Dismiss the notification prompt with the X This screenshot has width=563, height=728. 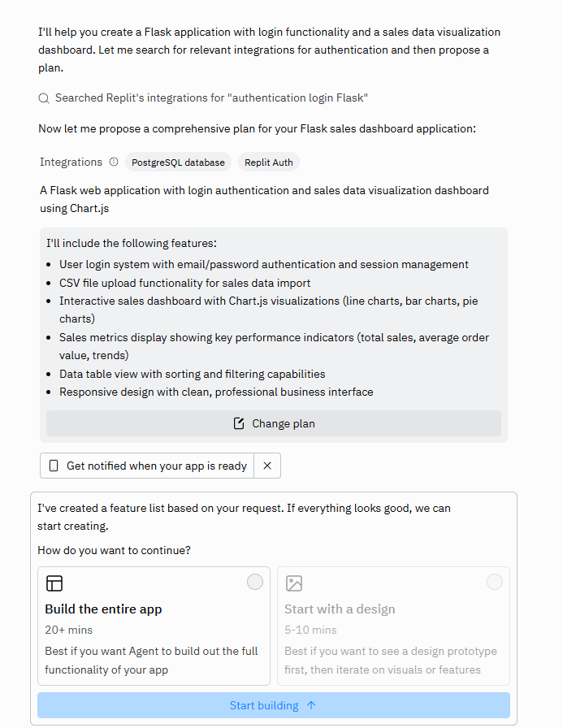tap(267, 466)
